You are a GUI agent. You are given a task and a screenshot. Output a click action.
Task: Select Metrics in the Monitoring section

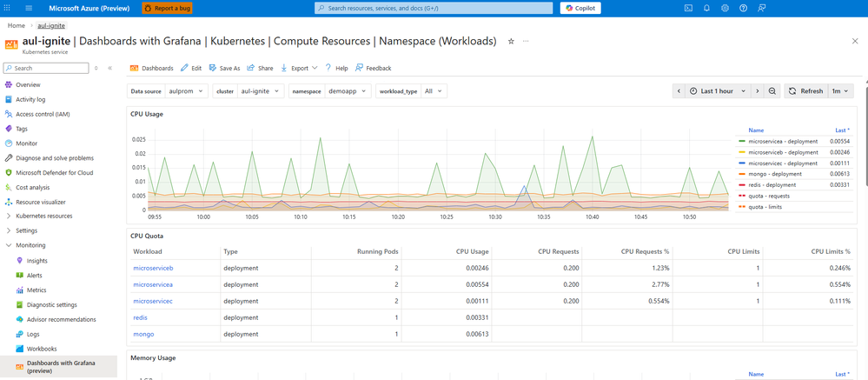[36, 290]
